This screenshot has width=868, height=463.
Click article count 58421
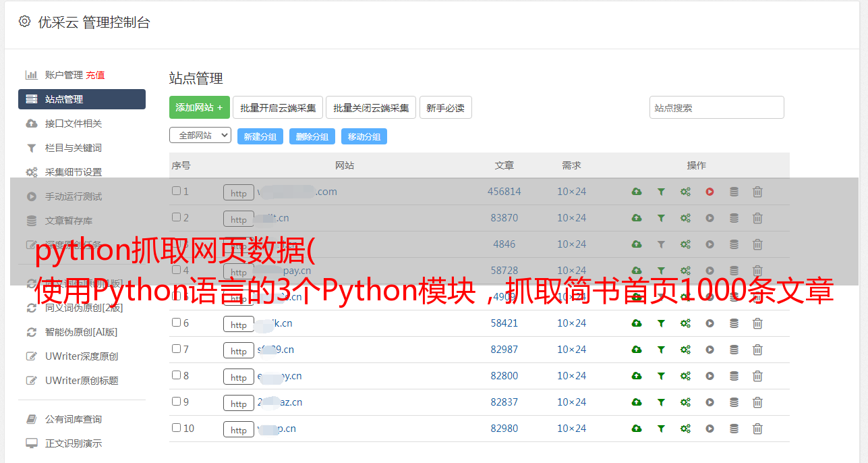[x=504, y=323]
